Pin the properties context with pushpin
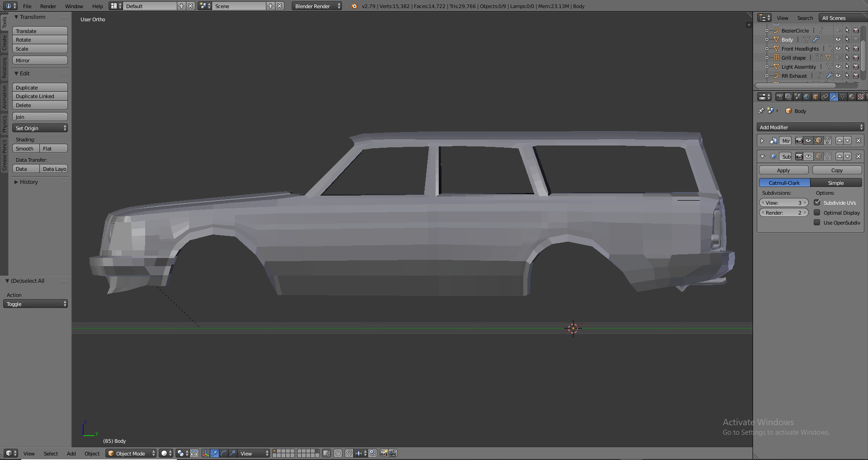868x460 pixels. [x=761, y=111]
